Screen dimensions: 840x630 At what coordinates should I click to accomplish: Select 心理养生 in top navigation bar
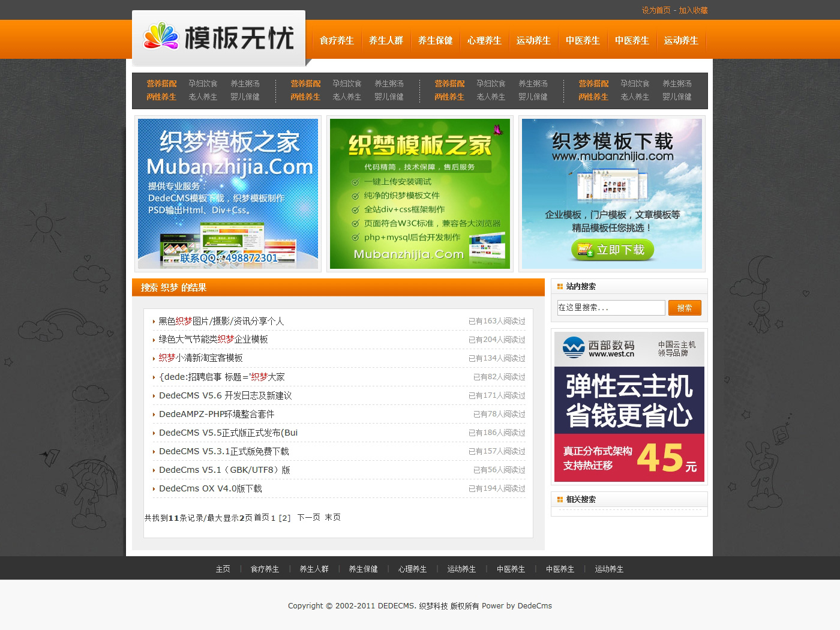[x=484, y=41]
